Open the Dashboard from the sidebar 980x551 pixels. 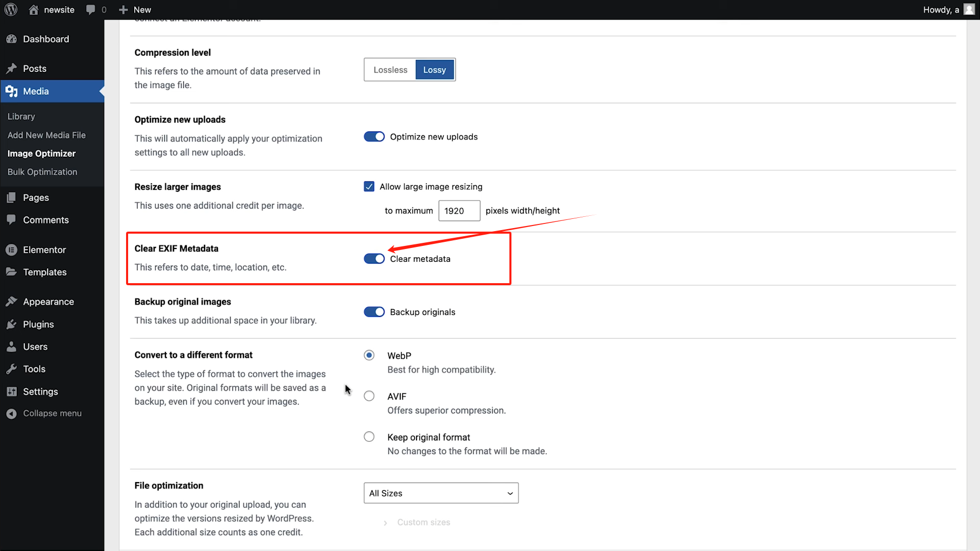click(x=45, y=39)
